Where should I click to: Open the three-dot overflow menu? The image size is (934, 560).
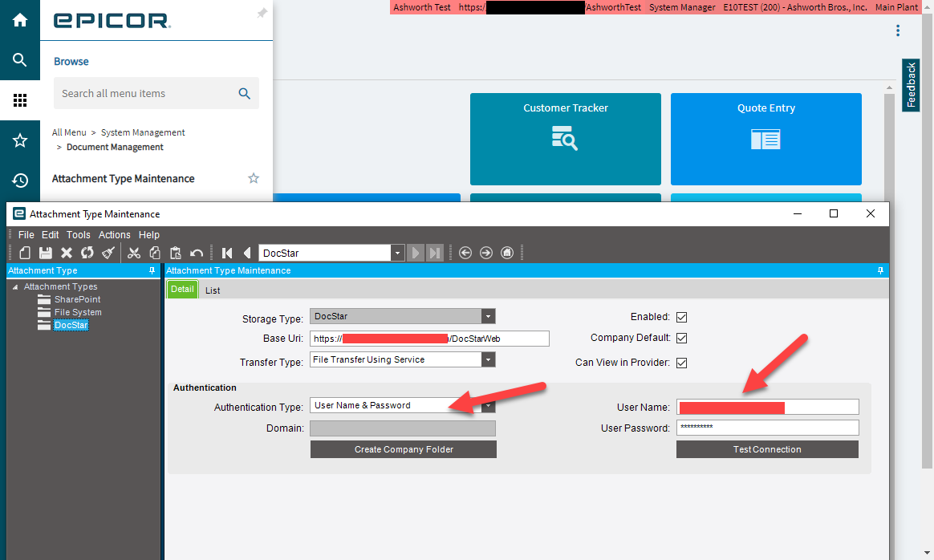click(x=898, y=31)
